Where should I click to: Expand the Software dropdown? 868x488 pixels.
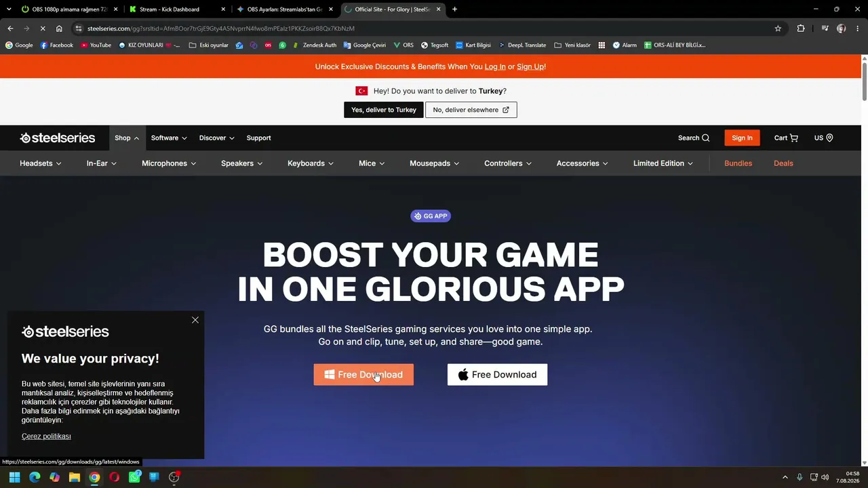point(169,138)
